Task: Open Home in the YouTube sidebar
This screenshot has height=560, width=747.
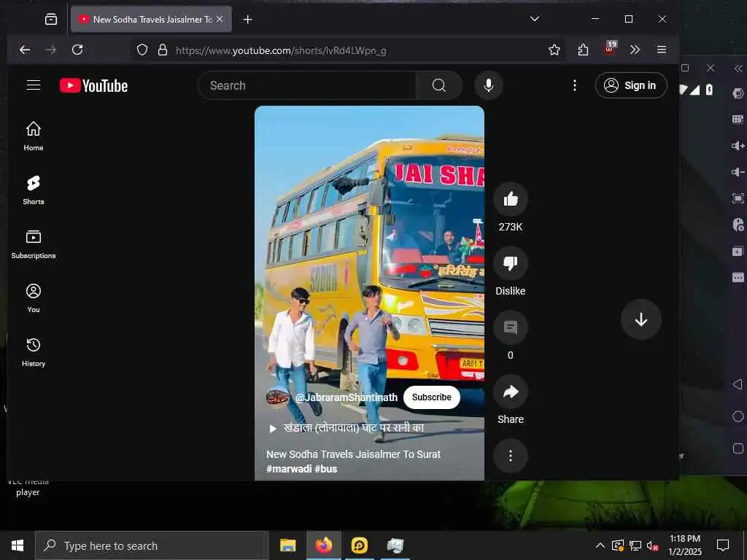Action: pyautogui.click(x=34, y=136)
